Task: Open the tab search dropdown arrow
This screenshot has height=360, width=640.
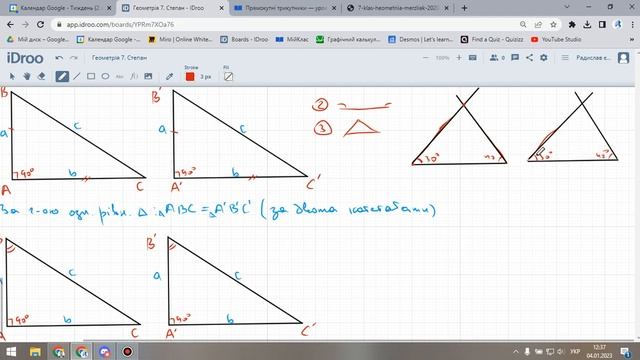Action: pos(567,7)
